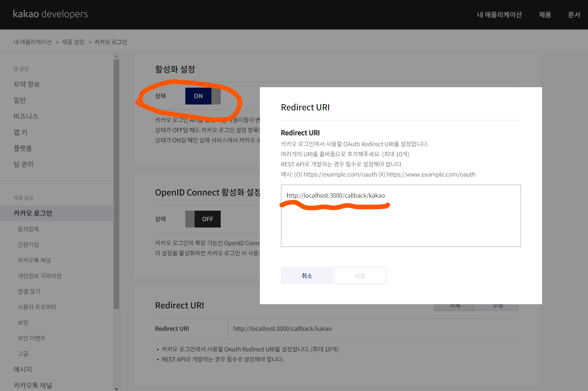Click the Redirect URI text area
The height and width of the screenshot is (391, 588).
401,216
